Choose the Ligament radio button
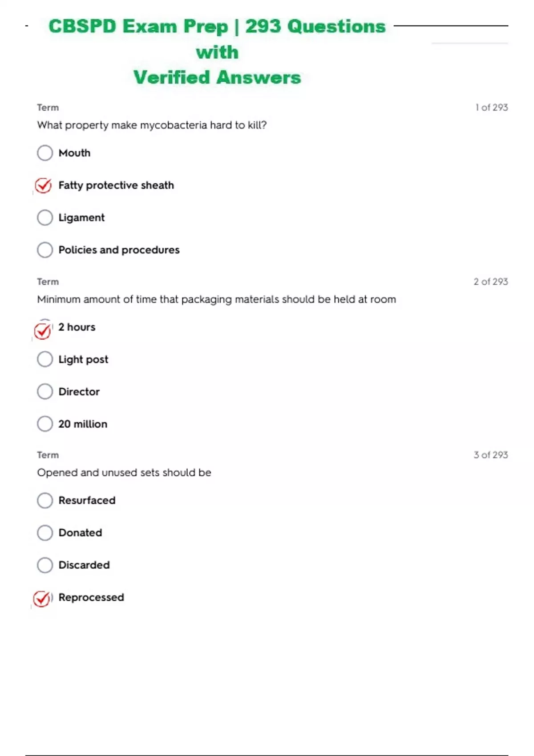This screenshot has width=534, height=756. pos(45,218)
